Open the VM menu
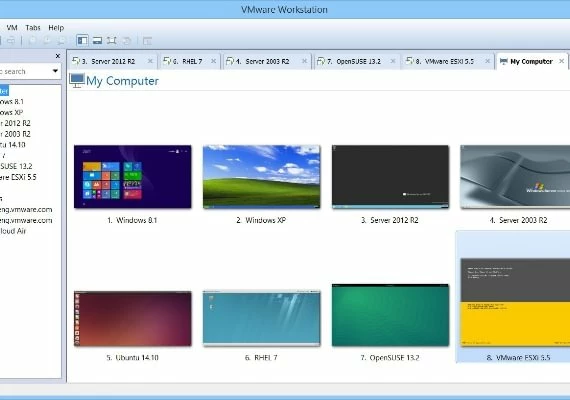 pos(12,28)
